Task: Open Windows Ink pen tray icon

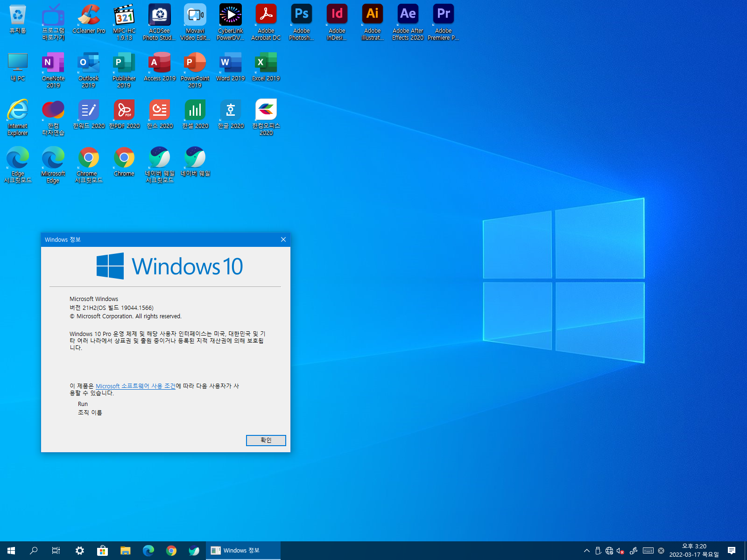Action: click(x=634, y=551)
